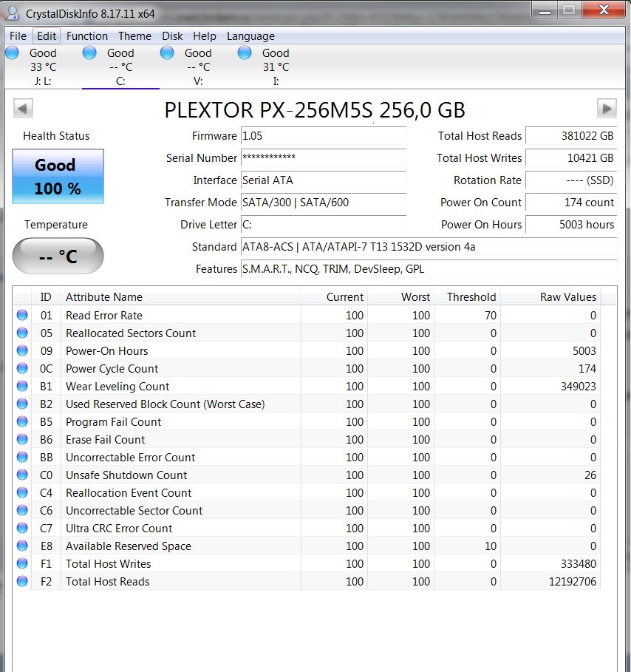This screenshot has height=672, width=631.
Task: Click status orb for Uncorrectable Error Count
Action: pyautogui.click(x=22, y=458)
